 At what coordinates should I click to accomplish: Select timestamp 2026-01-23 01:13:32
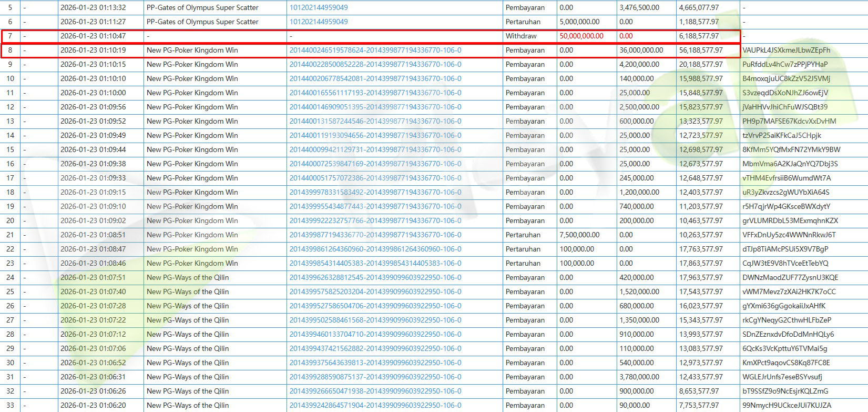93,8
